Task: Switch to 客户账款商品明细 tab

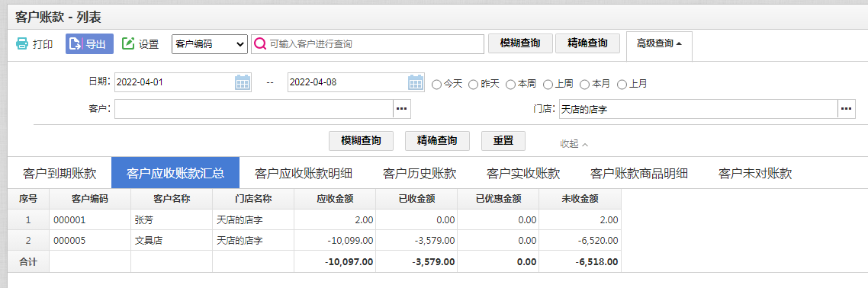Action: (639, 173)
